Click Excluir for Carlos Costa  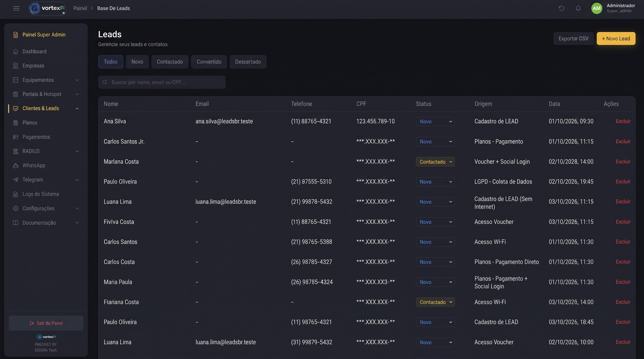[x=623, y=262]
